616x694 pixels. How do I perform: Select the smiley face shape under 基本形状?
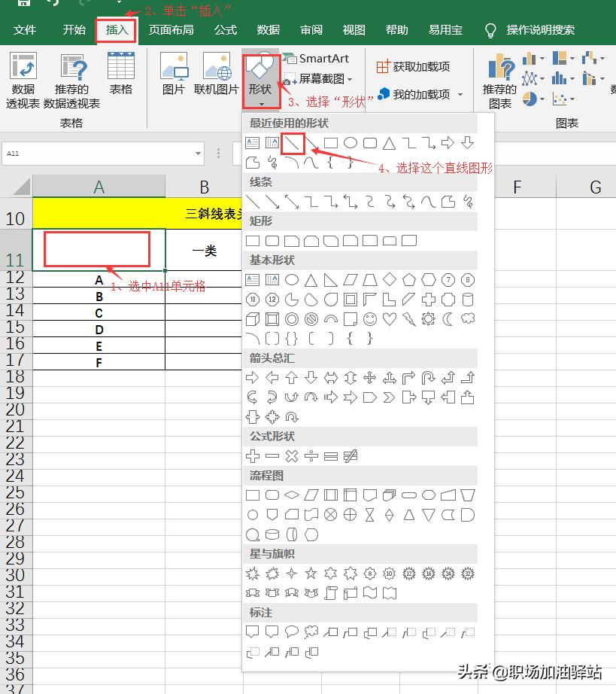[369, 319]
